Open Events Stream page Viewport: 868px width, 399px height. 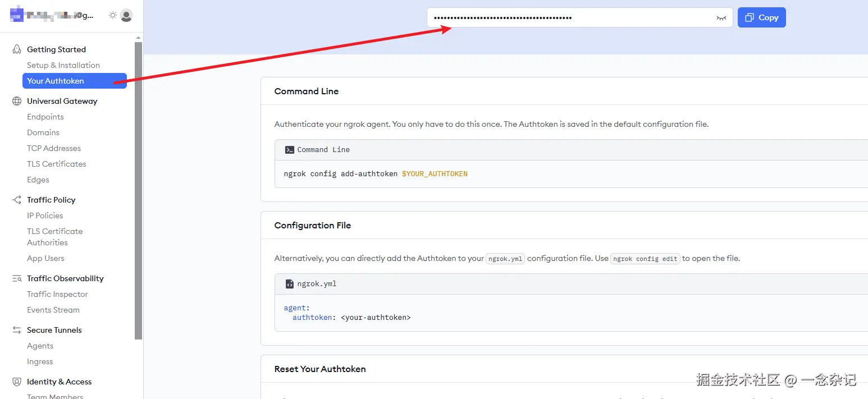click(x=53, y=310)
